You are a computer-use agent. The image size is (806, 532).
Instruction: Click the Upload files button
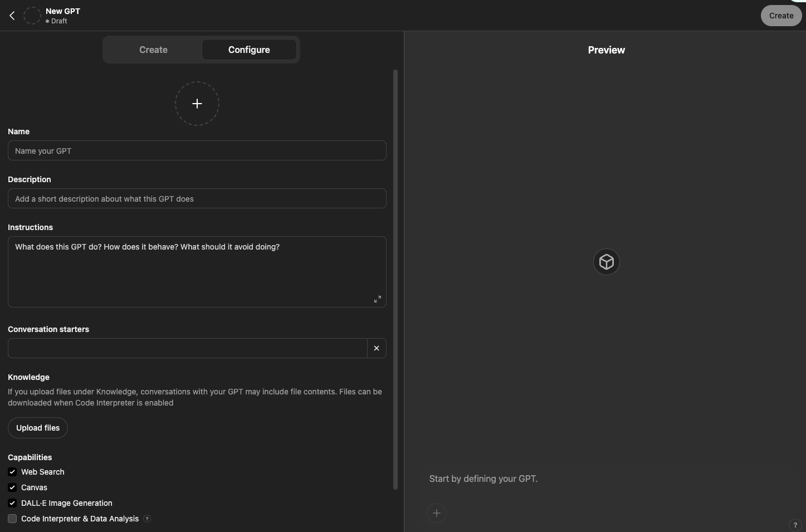point(38,428)
